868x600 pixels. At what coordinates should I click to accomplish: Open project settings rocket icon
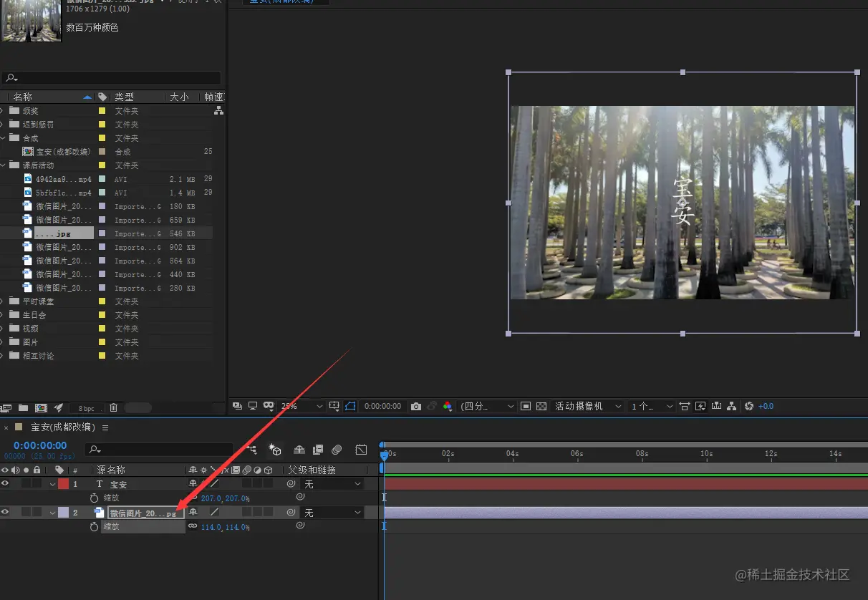[x=59, y=407]
